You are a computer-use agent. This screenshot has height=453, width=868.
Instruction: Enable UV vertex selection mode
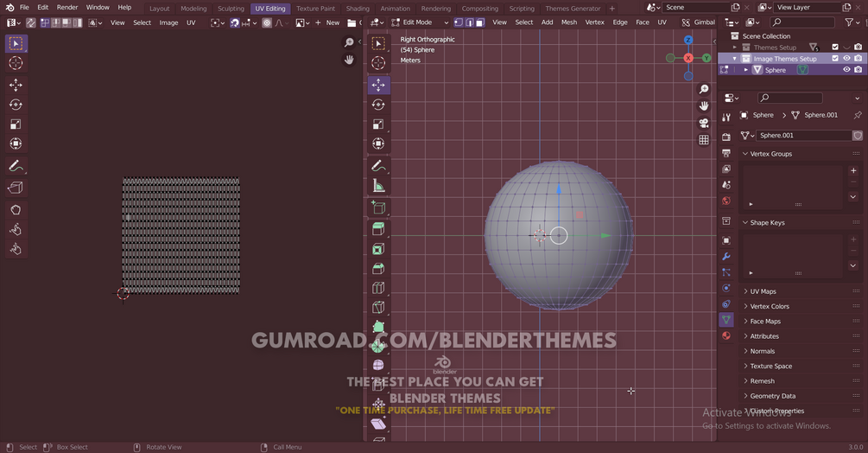tap(46, 22)
